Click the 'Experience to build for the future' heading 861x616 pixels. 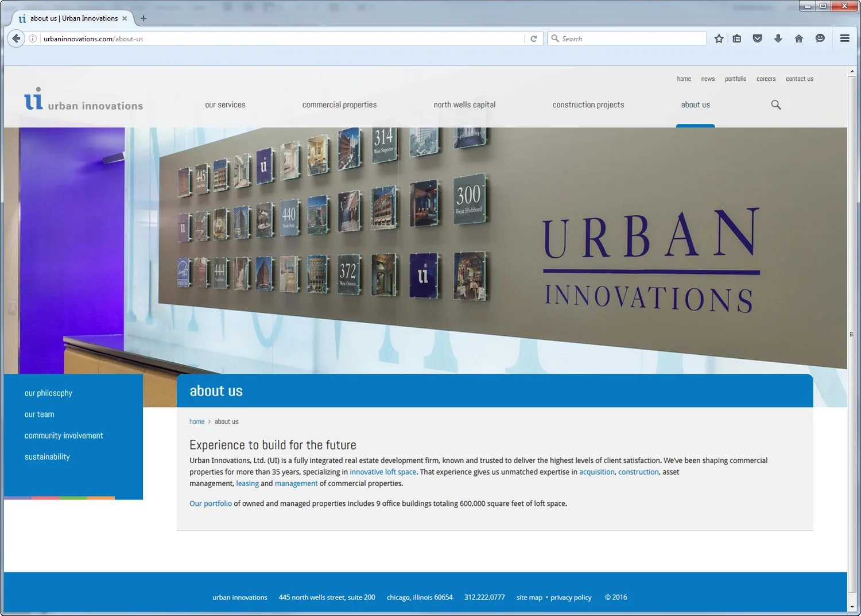pos(273,445)
